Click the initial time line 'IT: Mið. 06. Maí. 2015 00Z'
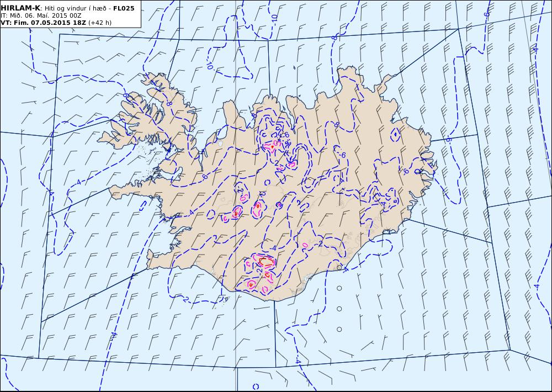Viewport: 552px width, 392px height. (41, 15)
